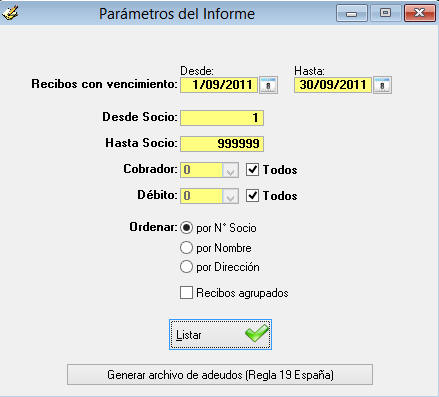Viewport: 439px width, 397px height.
Task: Click the Parámetros del Informe title
Action: (177, 14)
